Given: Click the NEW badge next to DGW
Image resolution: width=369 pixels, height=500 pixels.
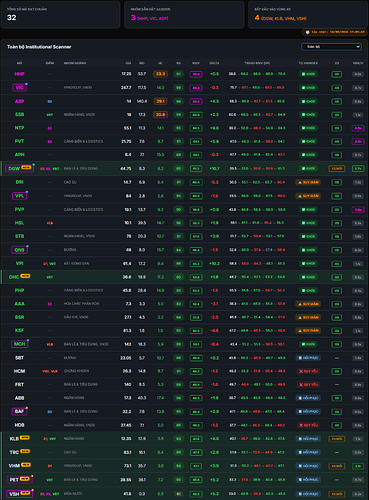Looking at the screenshot, I should pos(26,167).
